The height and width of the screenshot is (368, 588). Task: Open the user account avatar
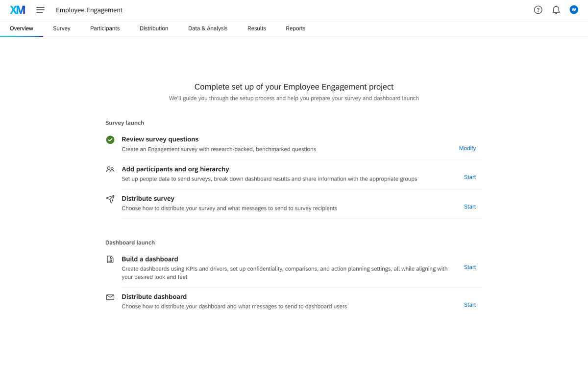[x=574, y=10]
